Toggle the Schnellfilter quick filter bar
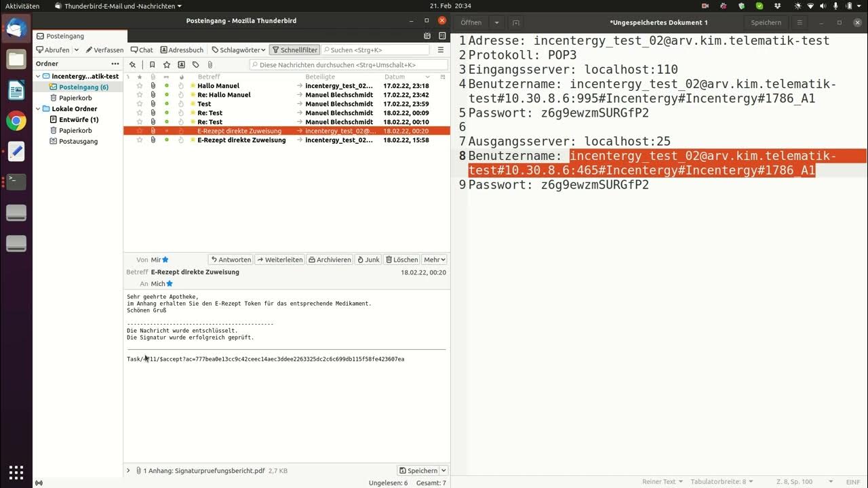 click(x=295, y=50)
